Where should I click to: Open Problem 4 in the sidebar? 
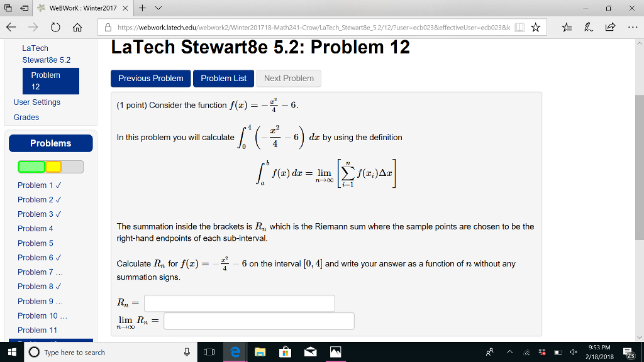tap(35, 229)
